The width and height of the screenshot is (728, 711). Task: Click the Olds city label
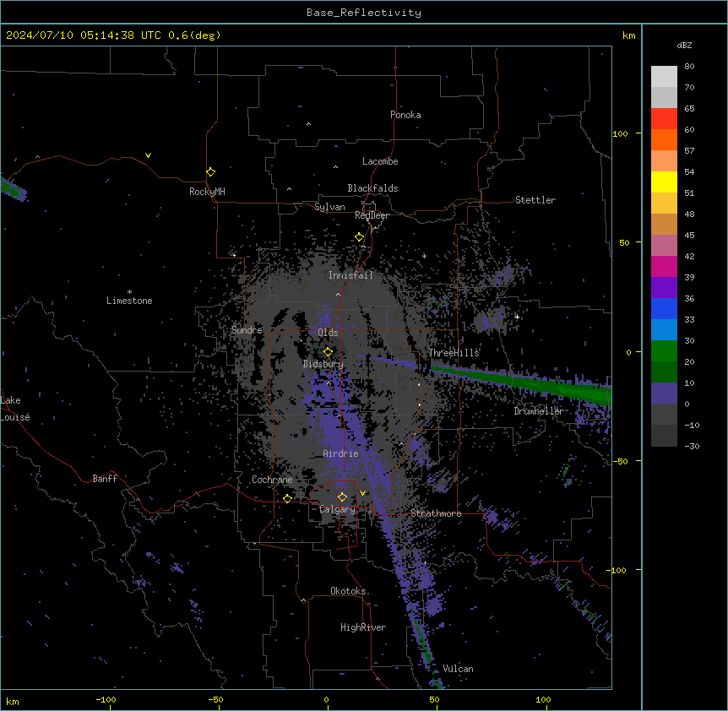coord(328,333)
